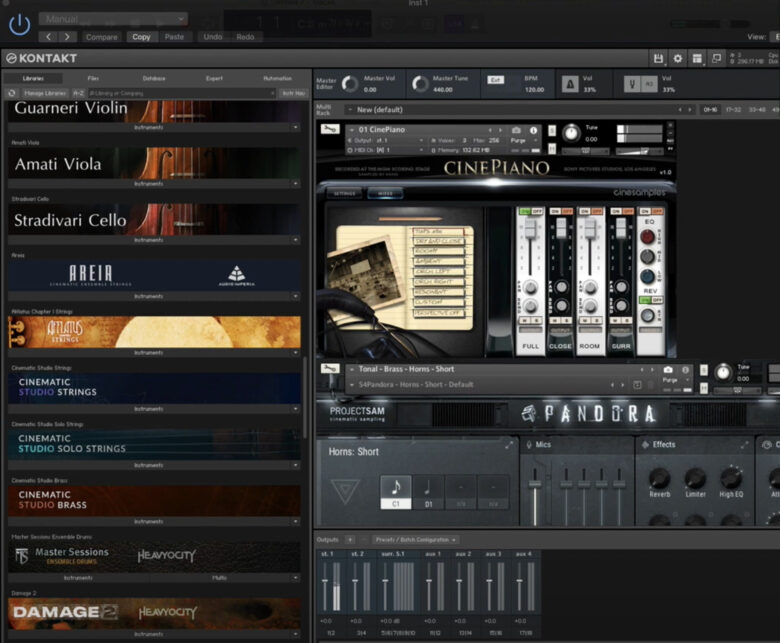Toggle EQ section OFF button in CinePiano
The width and height of the screenshot is (780, 643).
[657, 211]
